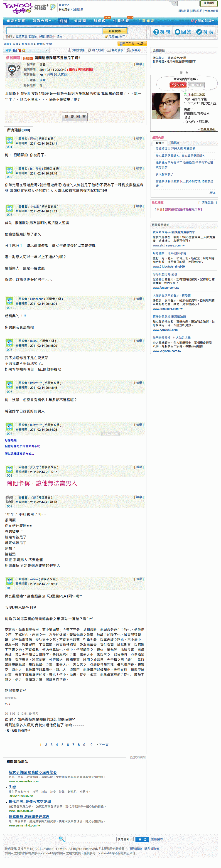This screenshot has height=868, width=221.
Task: Click 贊助問題 sponsor icon
Action: coord(69,50)
